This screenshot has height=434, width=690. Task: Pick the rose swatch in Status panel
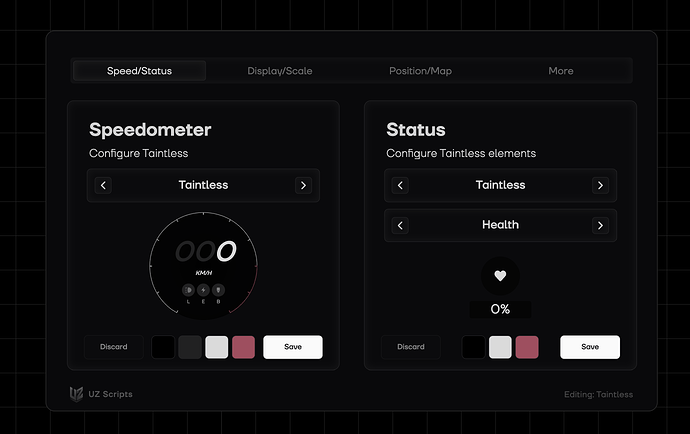click(527, 347)
